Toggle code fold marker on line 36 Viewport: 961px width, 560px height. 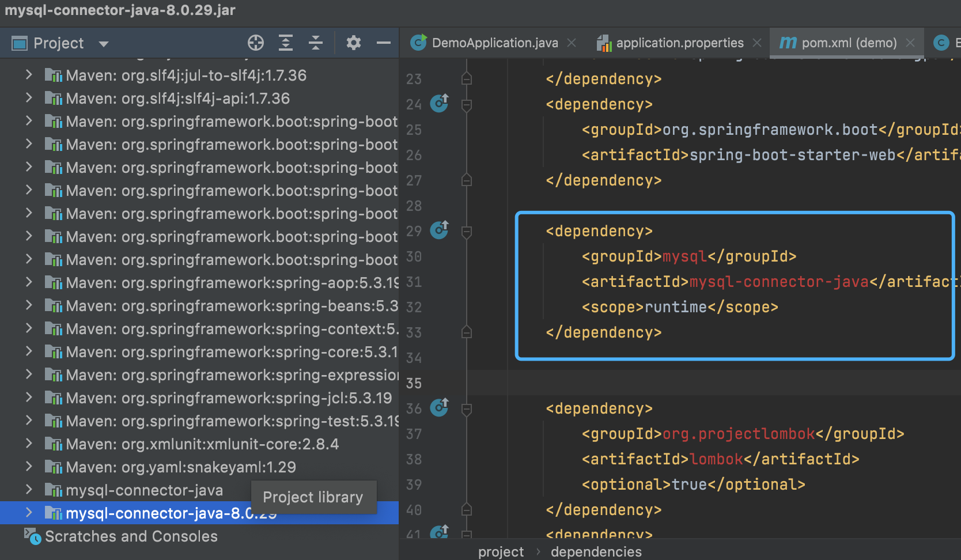(x=467, y=409)
